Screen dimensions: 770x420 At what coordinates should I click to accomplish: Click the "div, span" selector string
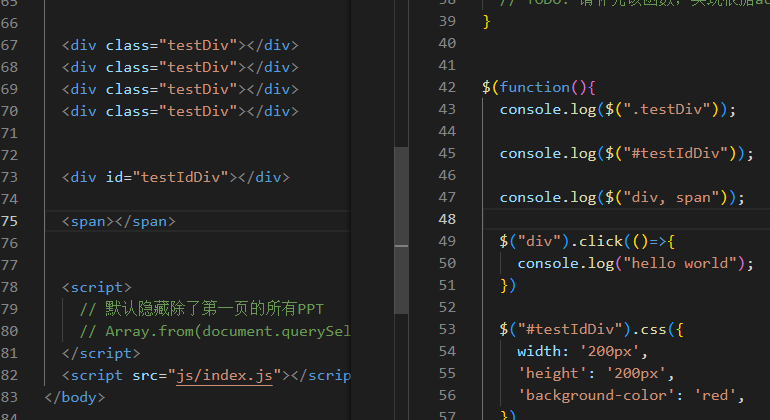[682, 197]
